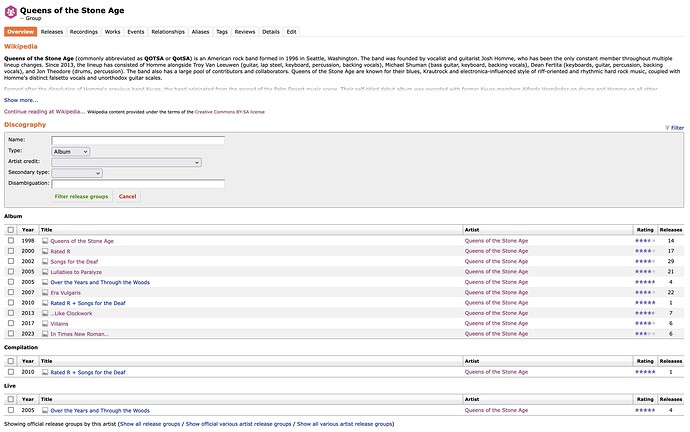Click the album icon beside In Times New Roman...
The height and width of the screenshot is (432, 690).
click(45, 334)
